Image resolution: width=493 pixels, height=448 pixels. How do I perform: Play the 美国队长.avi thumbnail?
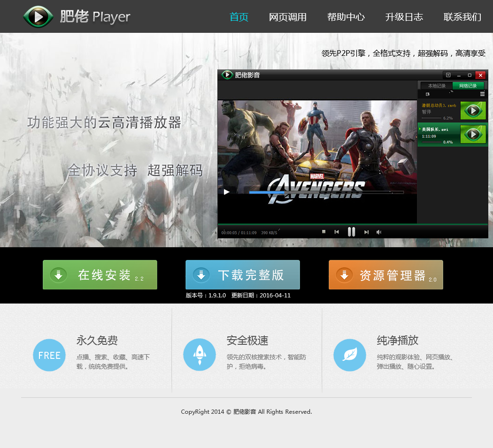[473, 134]
